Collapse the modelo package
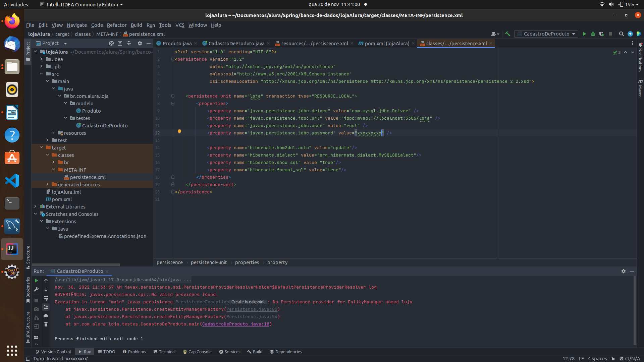Image resolution: width=644 pixels, height=362 pixels. point(65,104)
